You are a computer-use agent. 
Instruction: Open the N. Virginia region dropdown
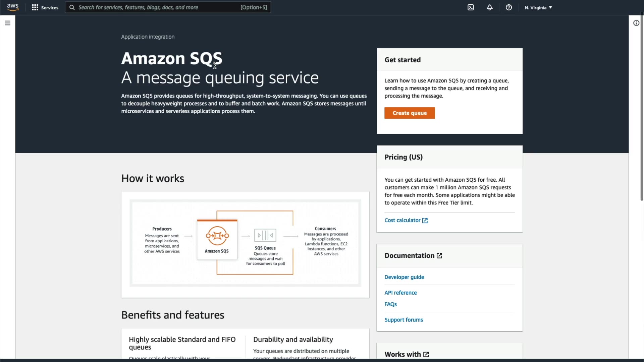[538, 7]
